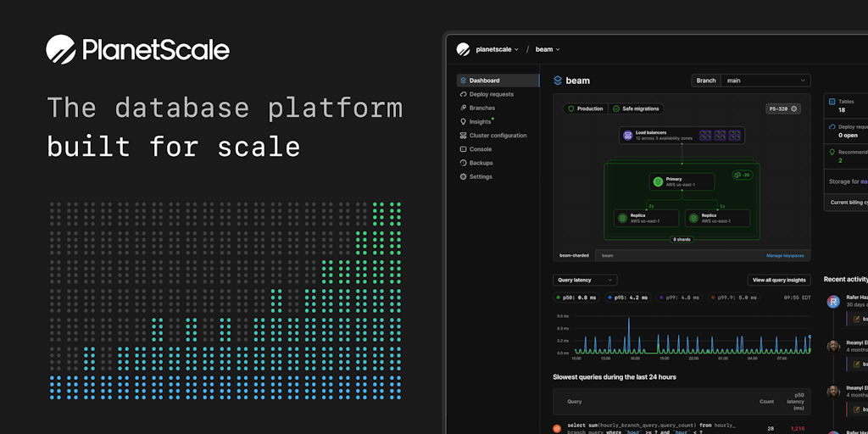
Task: Click the green Primary node icon
Action: point(658,182)
